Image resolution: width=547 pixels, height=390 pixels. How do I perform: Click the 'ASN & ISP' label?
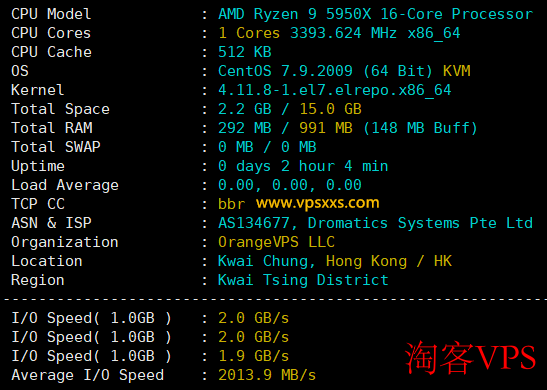coord(51,223)
